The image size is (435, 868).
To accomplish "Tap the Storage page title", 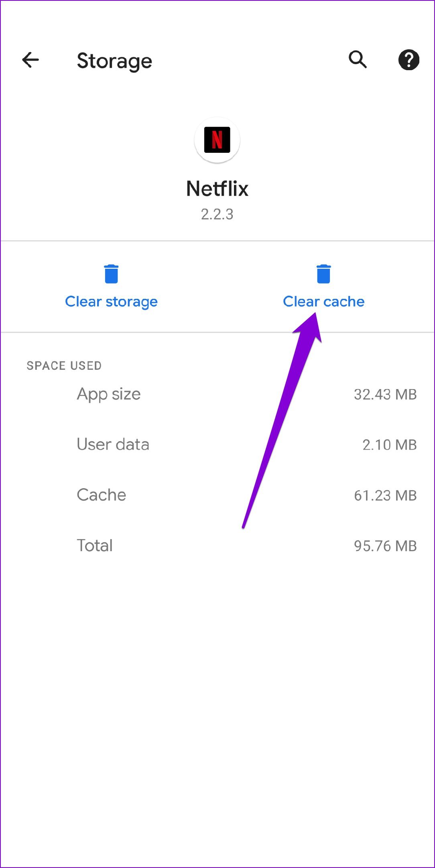I will [x=114, y=61].
